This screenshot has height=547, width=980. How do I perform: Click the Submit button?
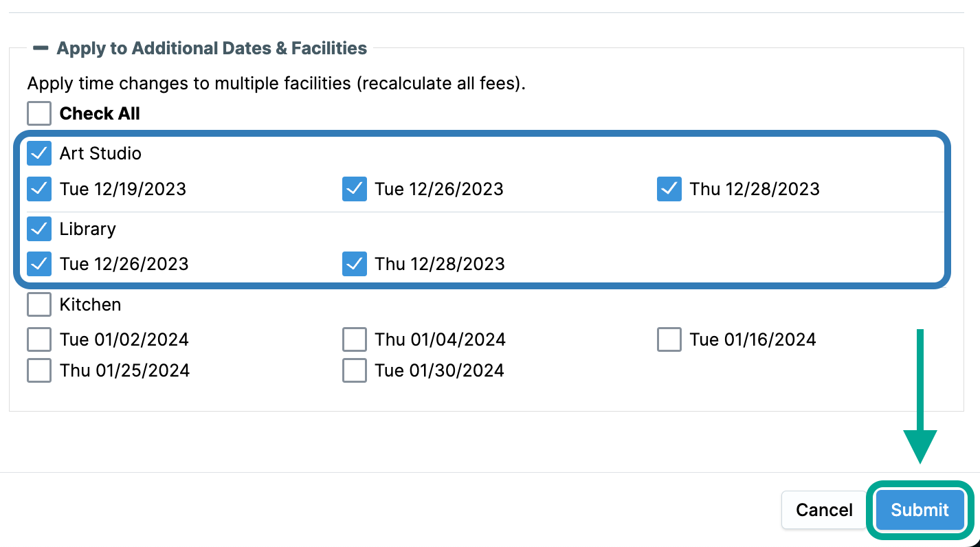920,510
